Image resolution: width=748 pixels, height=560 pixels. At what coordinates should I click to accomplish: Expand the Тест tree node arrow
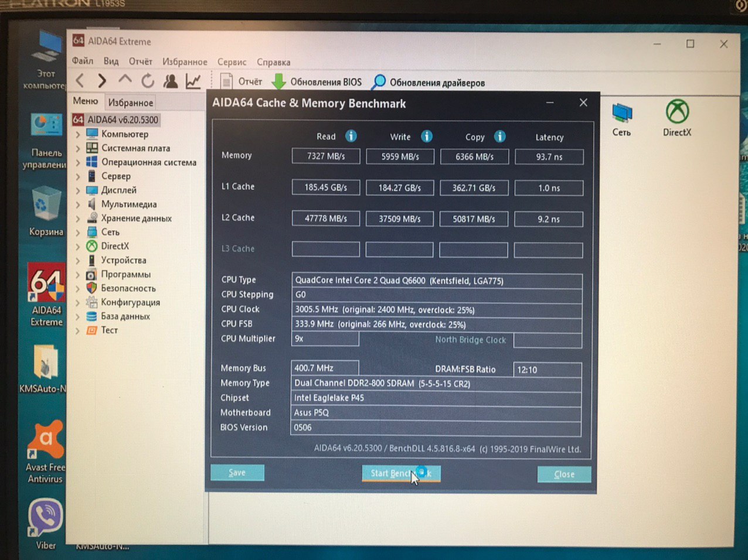(77, 330)
